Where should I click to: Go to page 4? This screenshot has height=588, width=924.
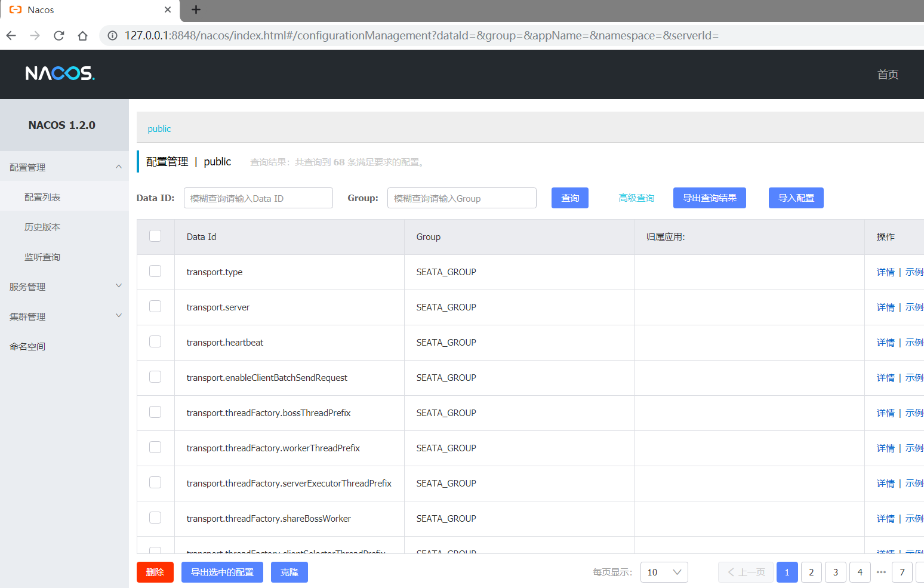point(860,572)
